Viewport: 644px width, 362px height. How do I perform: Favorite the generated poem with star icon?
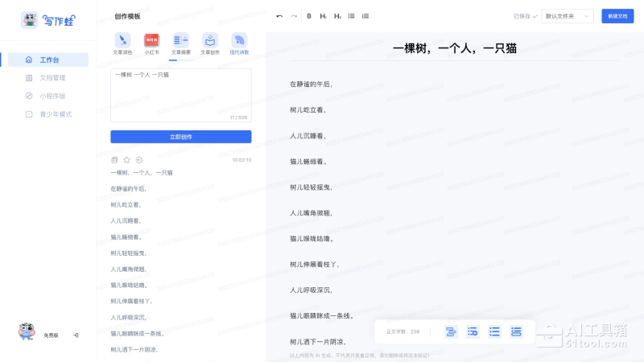[x=126, y=160]
